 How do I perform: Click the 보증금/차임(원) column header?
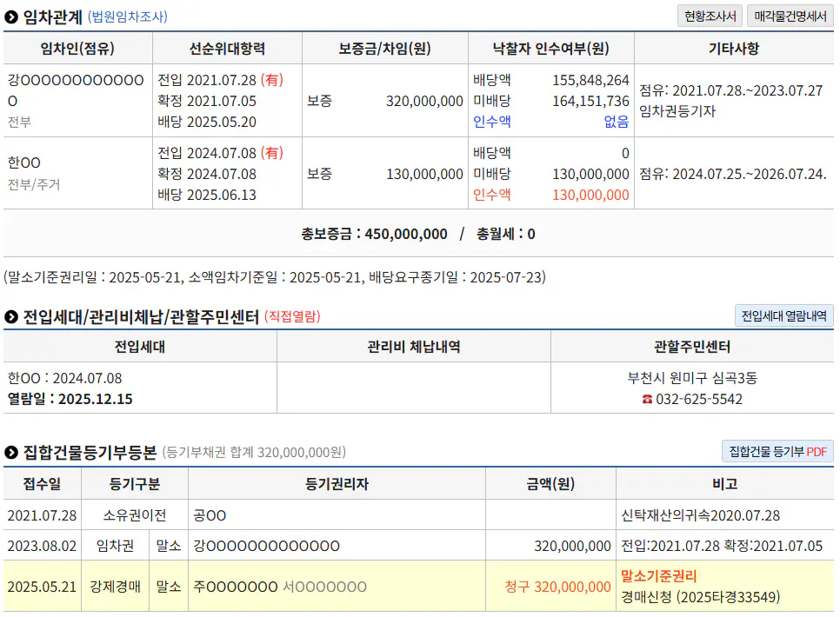tap(384, 48)
